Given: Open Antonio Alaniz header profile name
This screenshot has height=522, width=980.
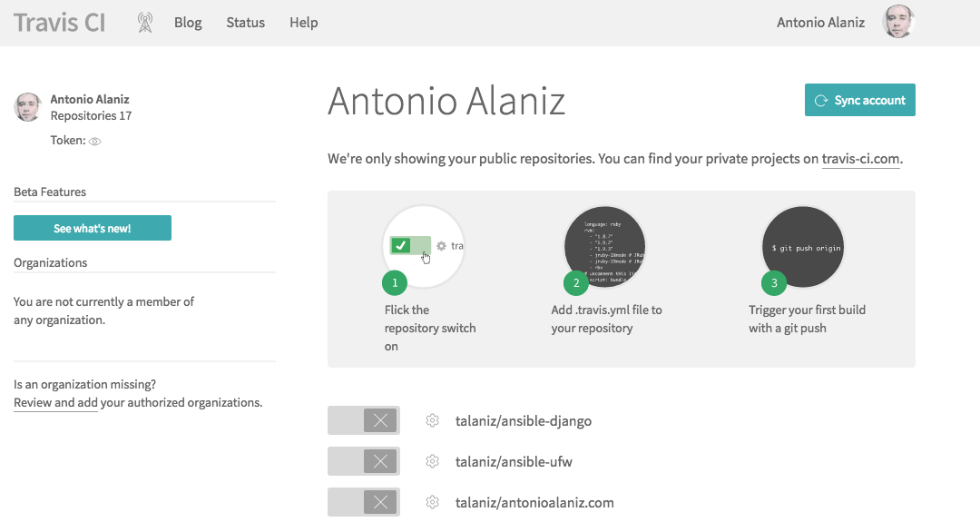Looking at the screenshot, I should (x=820, y=23).
